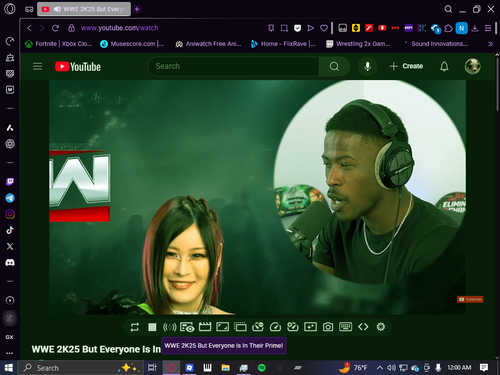Click the ad blocker shield icon
Image resolution: width=500 pixels, height=375 pixels.
(297, 28)
